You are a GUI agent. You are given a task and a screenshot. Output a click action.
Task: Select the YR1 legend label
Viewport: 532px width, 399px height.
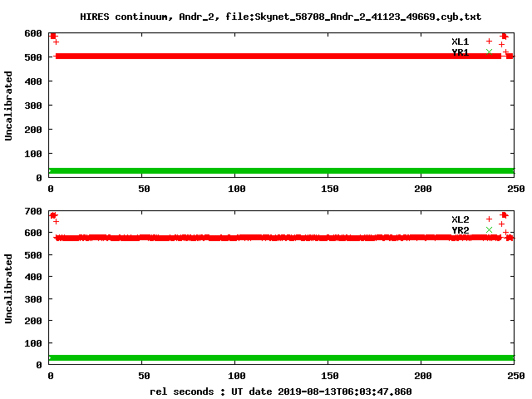(x=460, y=52)
